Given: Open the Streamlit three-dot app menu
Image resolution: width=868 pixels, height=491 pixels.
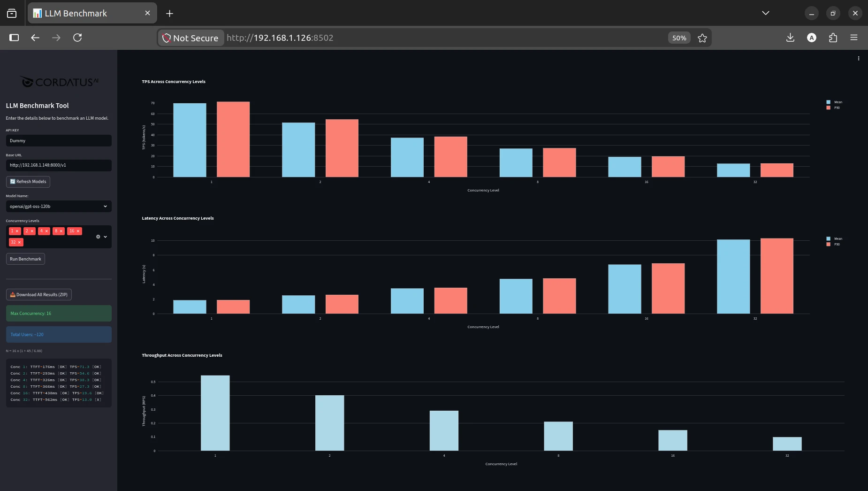Looking at the screenshot, I should click(x=859, y=59).
